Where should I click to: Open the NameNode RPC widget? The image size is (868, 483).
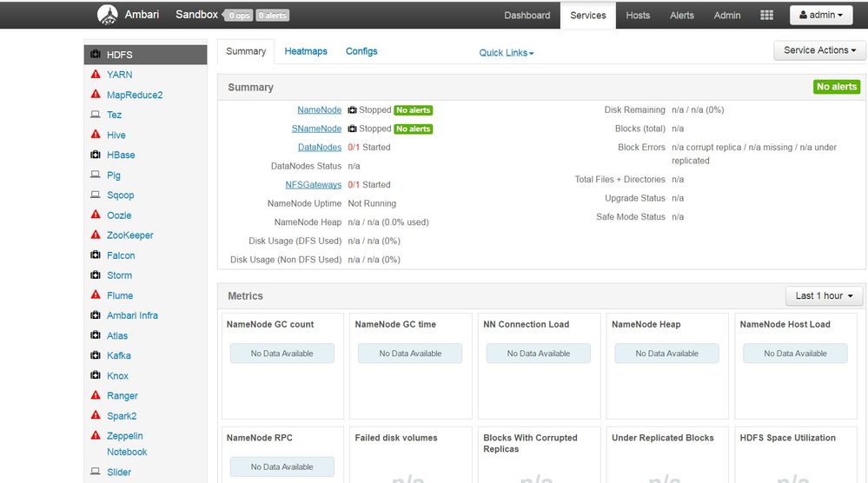pos(282,455)
